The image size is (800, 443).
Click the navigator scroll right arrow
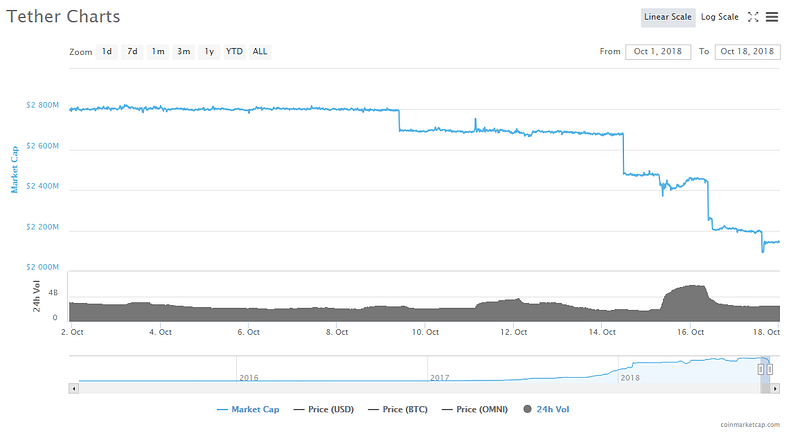click(x=775, y=388)
